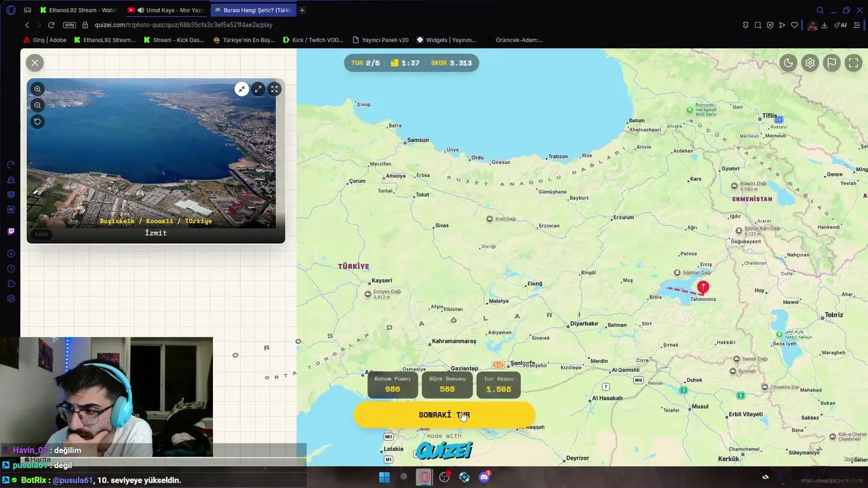868x488 pixels.
Task: Close the quiz with the X button
Action: [x=35, y=63]
